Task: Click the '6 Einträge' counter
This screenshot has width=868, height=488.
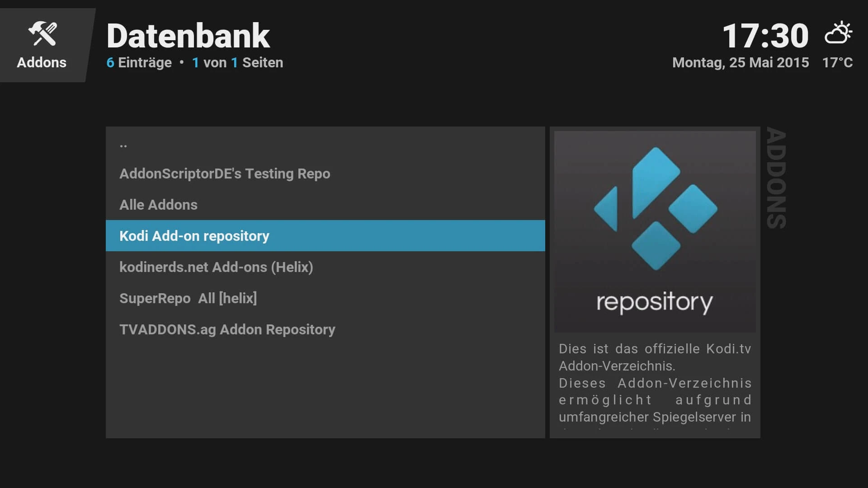Action: (139, 62)
